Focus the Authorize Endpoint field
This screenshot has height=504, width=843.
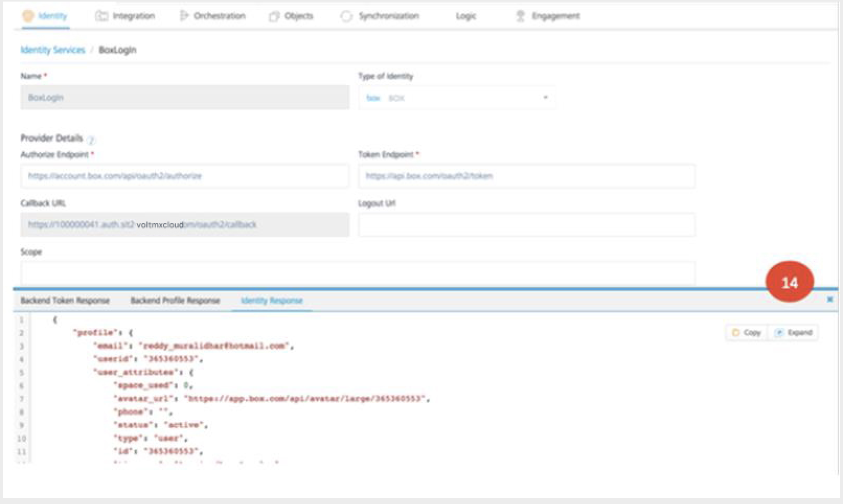[x=185, y=176]
